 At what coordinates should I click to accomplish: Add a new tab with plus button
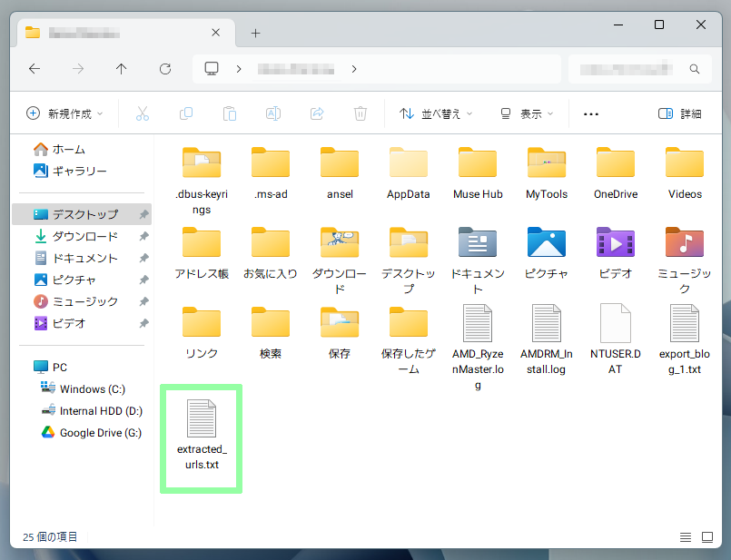point(255,33)
